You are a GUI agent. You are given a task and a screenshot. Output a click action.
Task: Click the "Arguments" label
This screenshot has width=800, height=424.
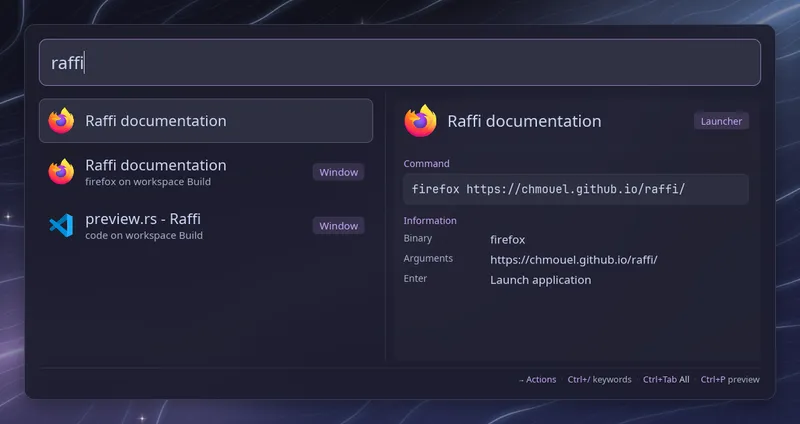click(x=428, y=258)
